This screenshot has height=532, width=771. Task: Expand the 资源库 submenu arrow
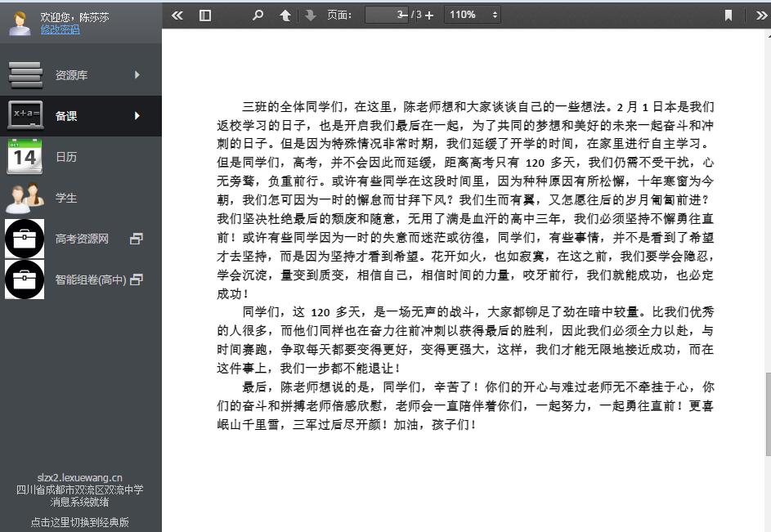137,74
